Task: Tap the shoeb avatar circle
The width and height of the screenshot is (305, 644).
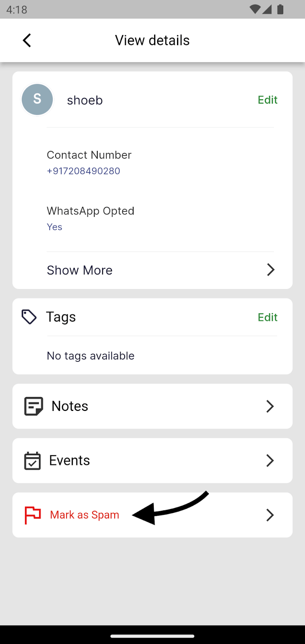Action: click(x=37, y=99)
